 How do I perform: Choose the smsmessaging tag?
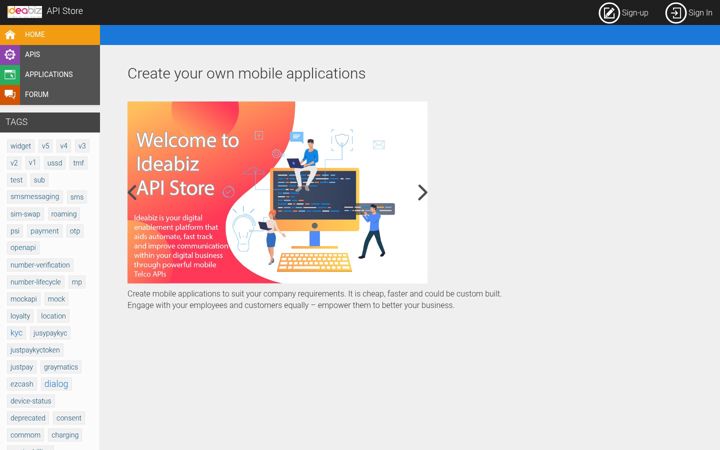(35, 197)
